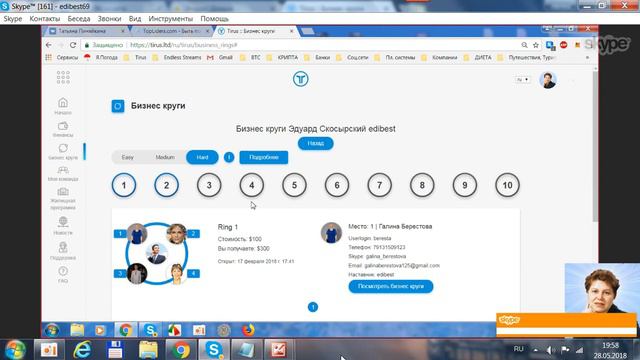Open Gmail bookmark
640x360 pixels.
tap(220, 58)
